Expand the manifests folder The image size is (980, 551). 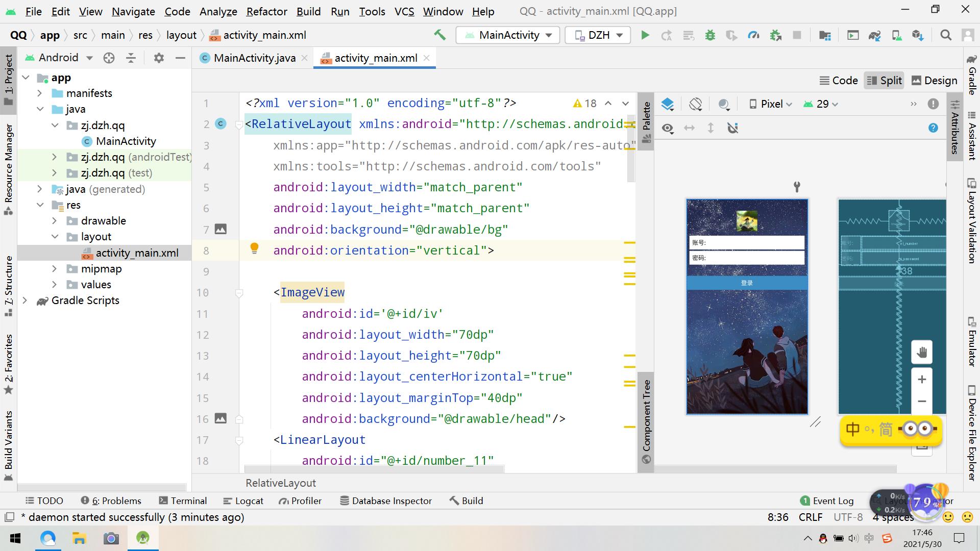[x=39, y=93]
